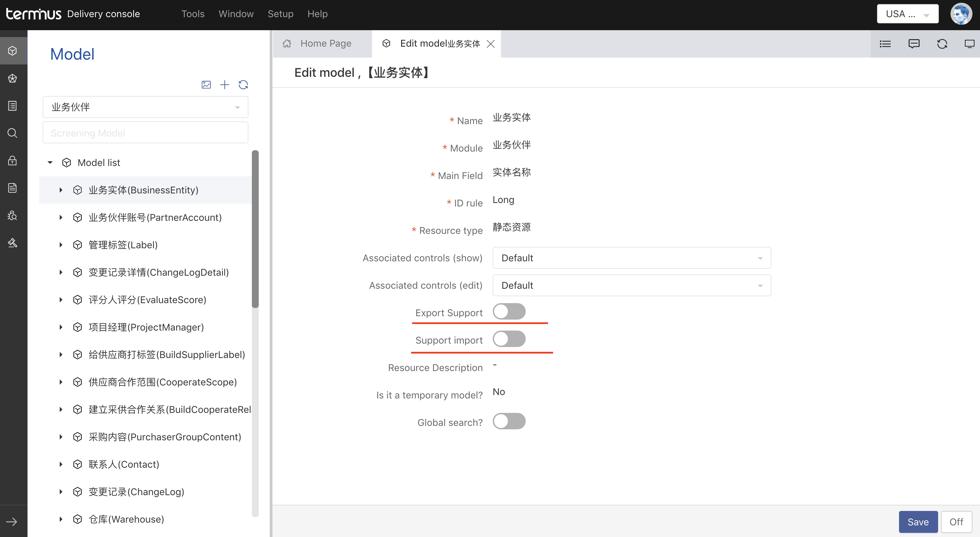Open the tab list view icon
The height and width of the screenshot is (537, 980).
885,44
